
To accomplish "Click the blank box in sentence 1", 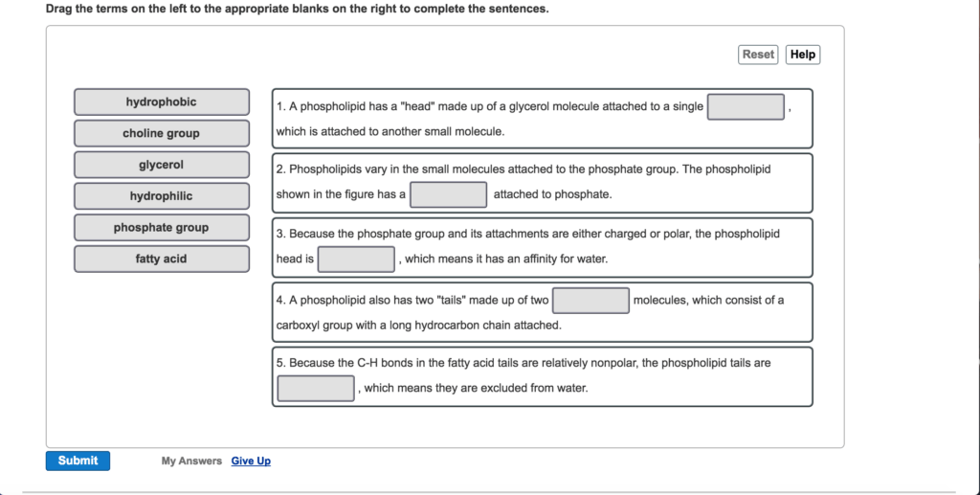I will 746,106.
